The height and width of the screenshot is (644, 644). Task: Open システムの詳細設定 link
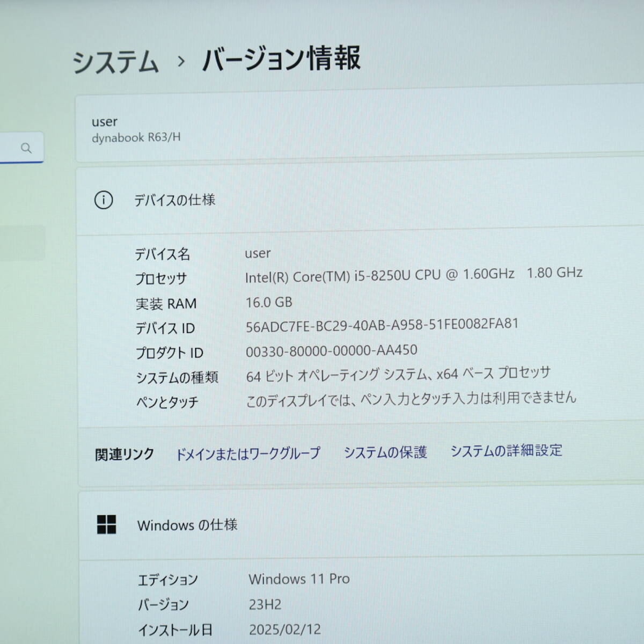pos(506,450)
